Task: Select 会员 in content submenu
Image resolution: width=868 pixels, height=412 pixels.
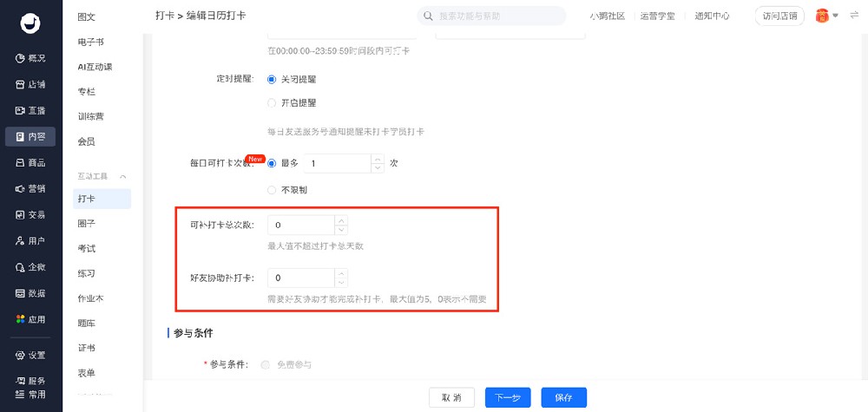Action: click(86, 141)
